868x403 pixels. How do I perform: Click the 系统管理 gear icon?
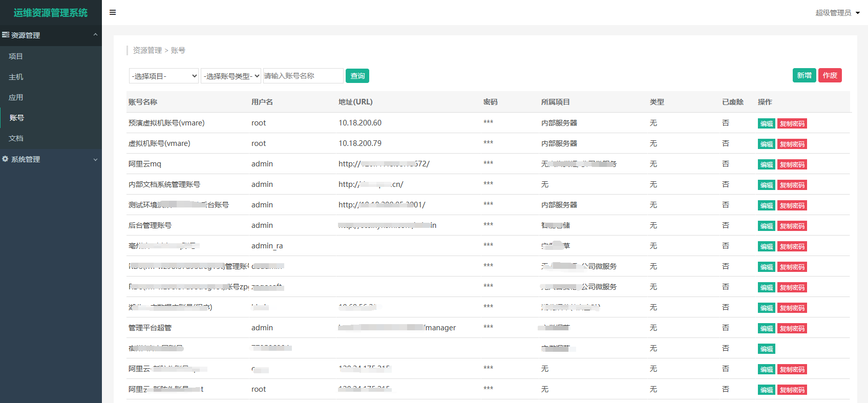pyautogui.click(x=5, y=159)
